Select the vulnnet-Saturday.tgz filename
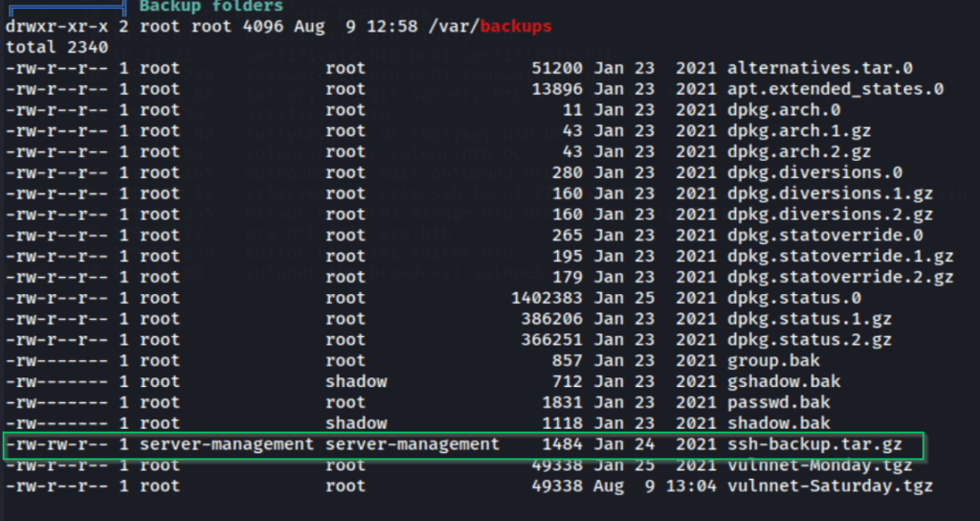This screenshot has width=980, height=521. [x=830, y=486]
